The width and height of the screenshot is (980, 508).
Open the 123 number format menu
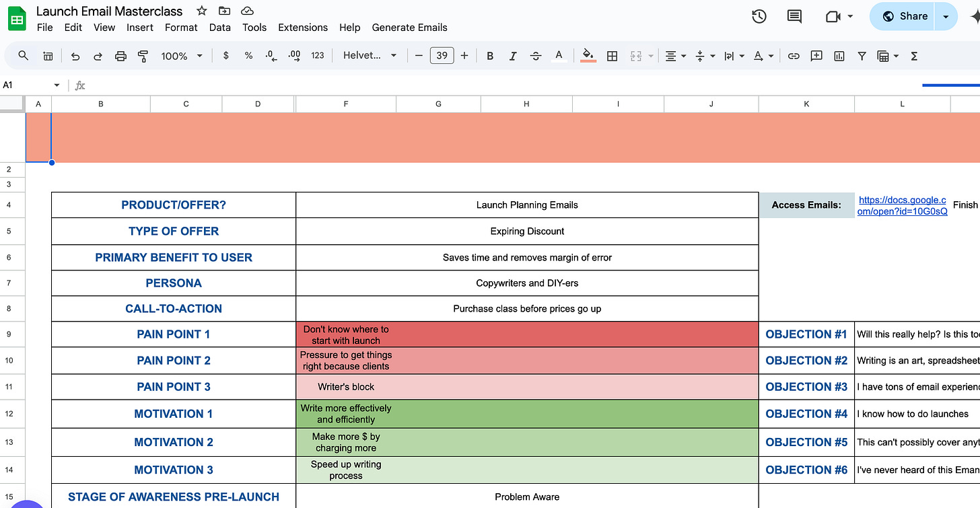(x=318, y=56)
